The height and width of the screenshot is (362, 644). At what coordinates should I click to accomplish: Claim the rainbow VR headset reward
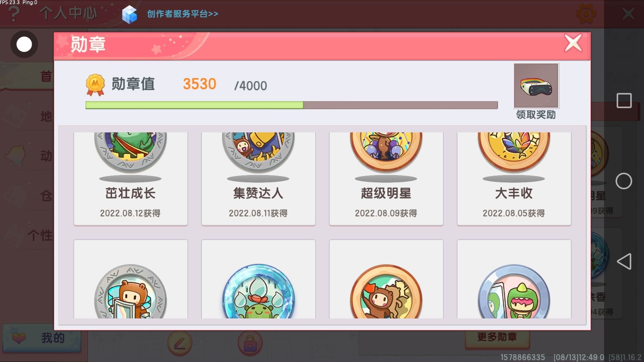(536, 86)
